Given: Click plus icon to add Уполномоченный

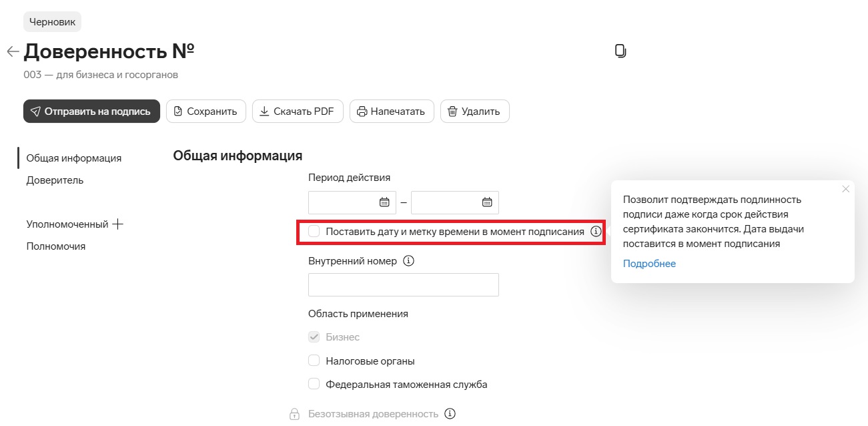Looking at the screenshot, I should coord(118,224).
